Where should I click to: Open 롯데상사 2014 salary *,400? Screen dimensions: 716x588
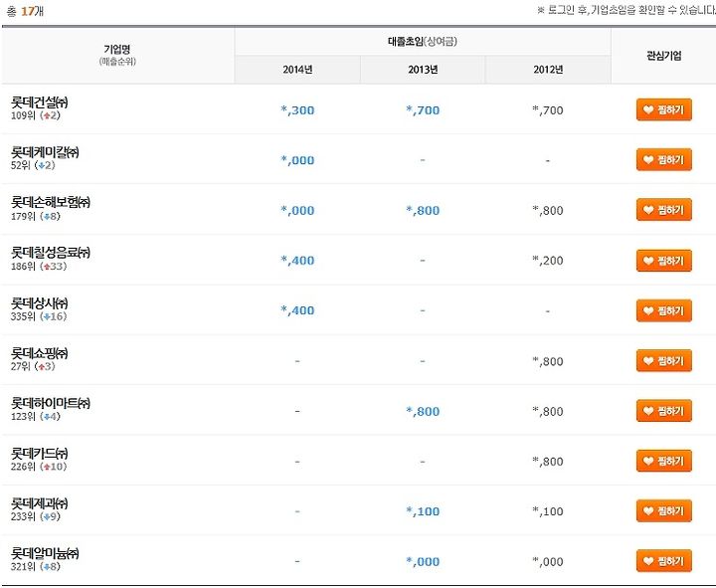click(x=297, y=310)
